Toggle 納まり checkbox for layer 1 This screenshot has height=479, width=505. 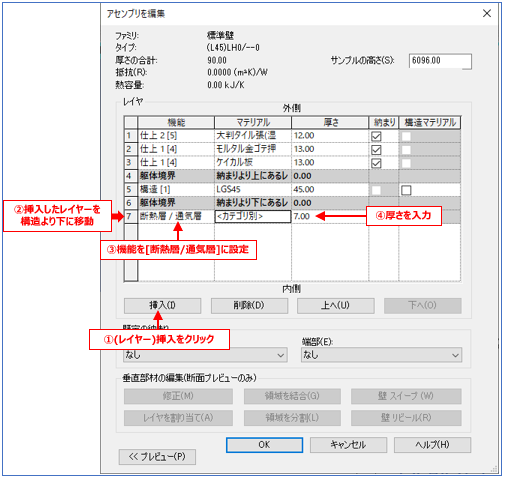[x=376, y=136]
